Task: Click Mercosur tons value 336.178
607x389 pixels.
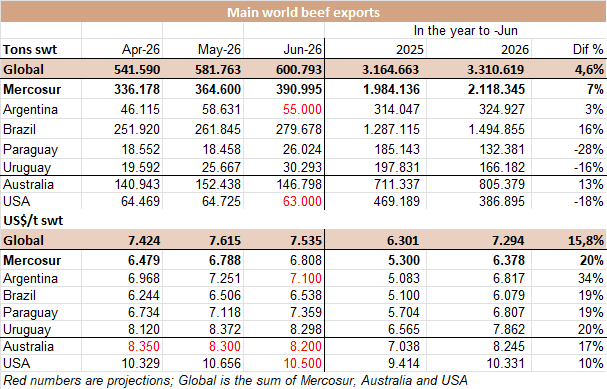Action: (137, 89)
